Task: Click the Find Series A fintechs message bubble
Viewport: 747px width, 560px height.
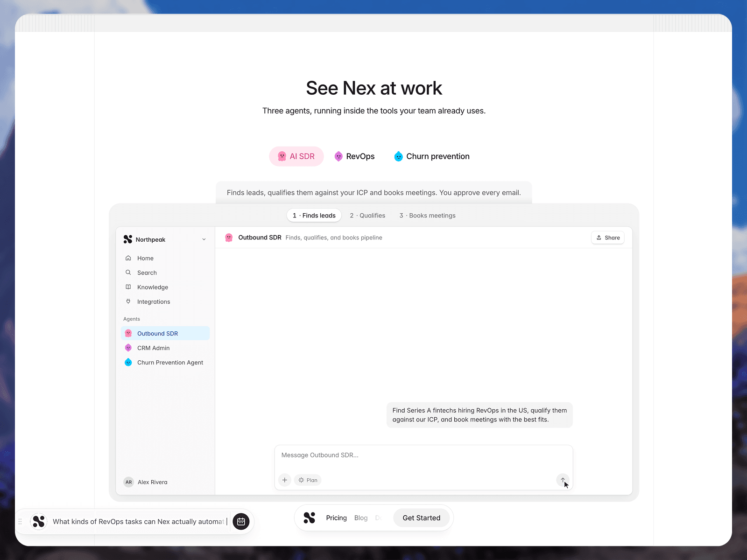Action: (x=479, y=415)
